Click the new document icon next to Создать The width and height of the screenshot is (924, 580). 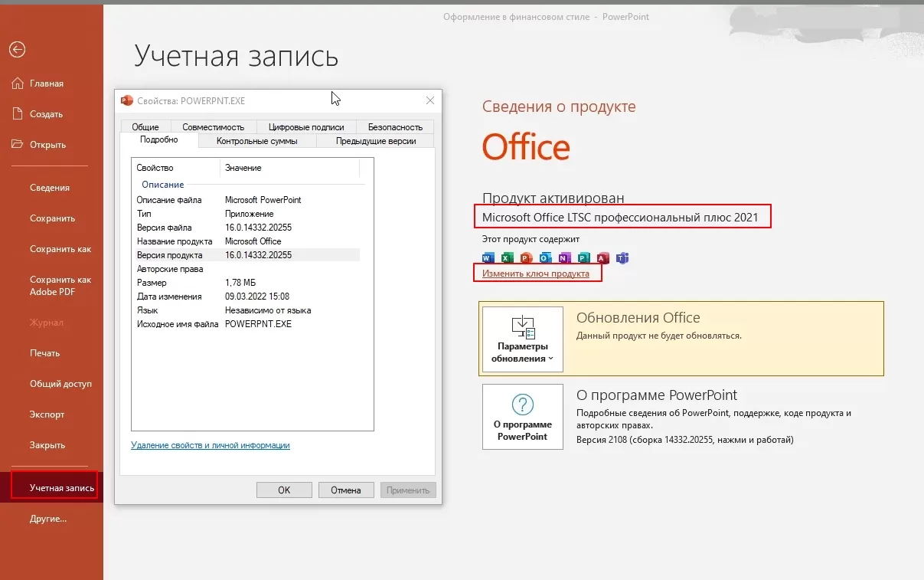click(18, 114)
